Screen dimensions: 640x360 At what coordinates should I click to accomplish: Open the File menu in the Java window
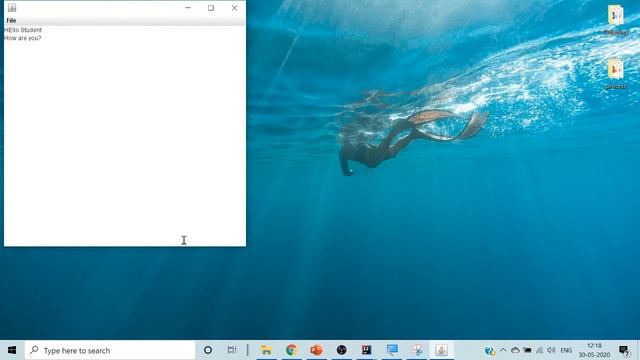tap(11, 20)
